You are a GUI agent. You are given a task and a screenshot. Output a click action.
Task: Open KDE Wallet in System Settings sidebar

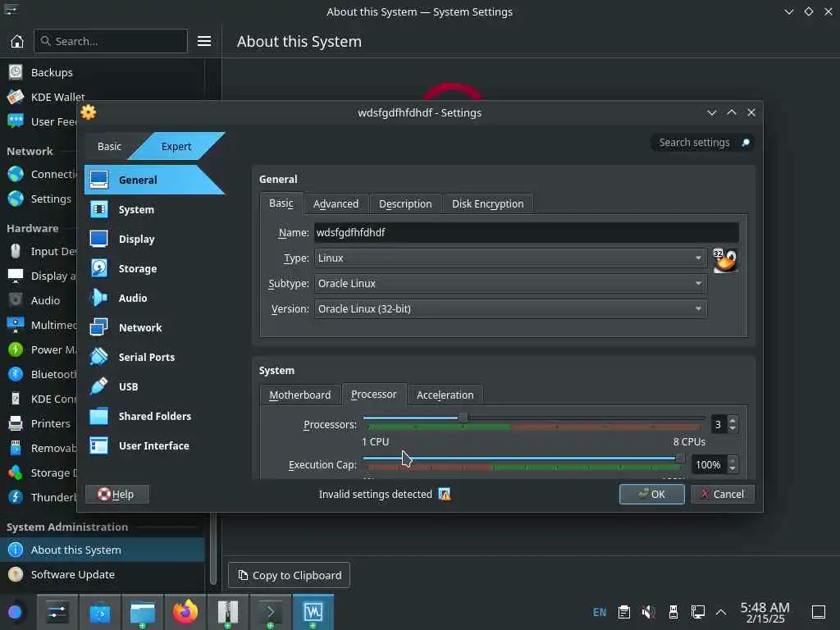point(102,97)
